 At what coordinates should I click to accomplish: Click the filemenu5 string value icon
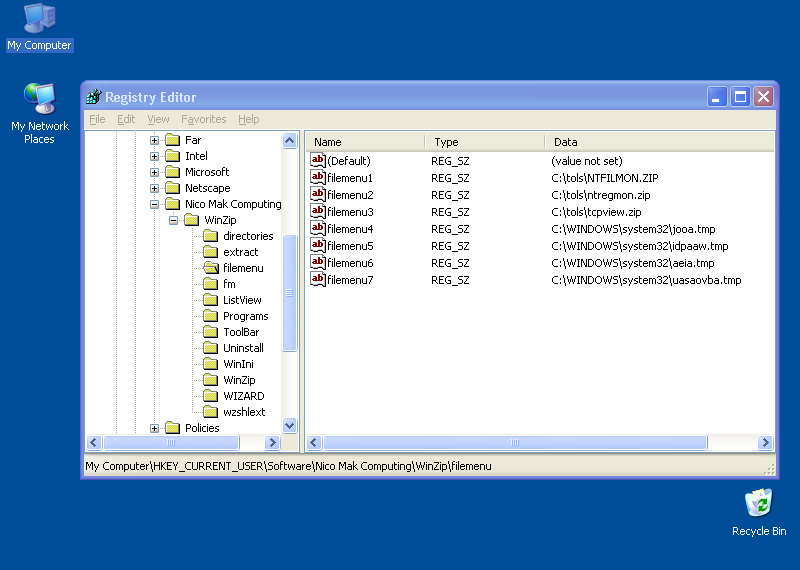[317, 245]
